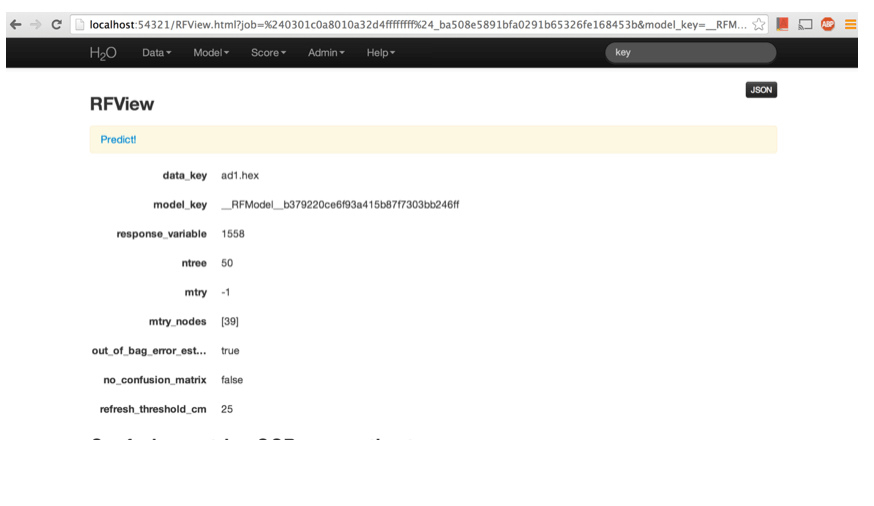Image resolution: width=874 pixels, height=506 pixels.
Task: Open the Help menu
Action: 381,52
